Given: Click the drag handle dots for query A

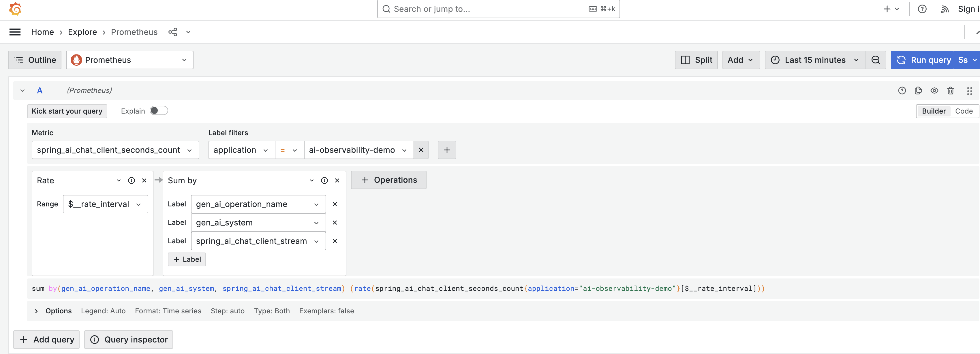Looking at the screenshot, I should (x=969, y=91).
